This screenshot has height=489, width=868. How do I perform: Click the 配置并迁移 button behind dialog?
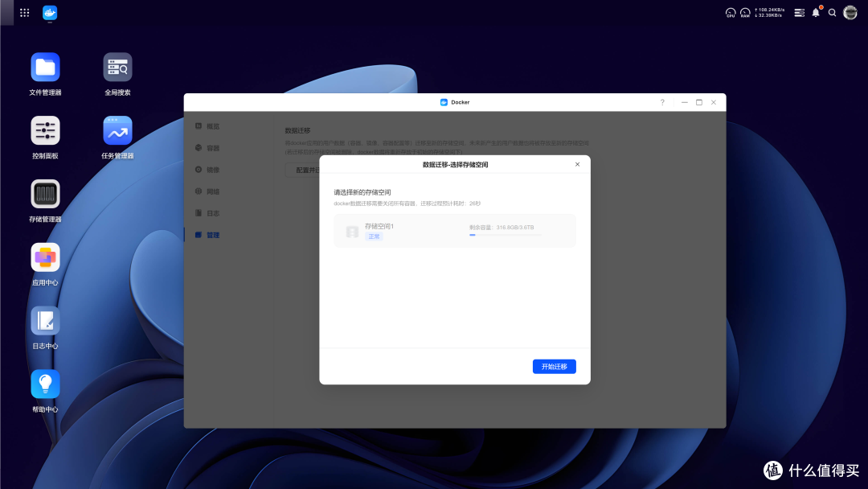(303, 170)
